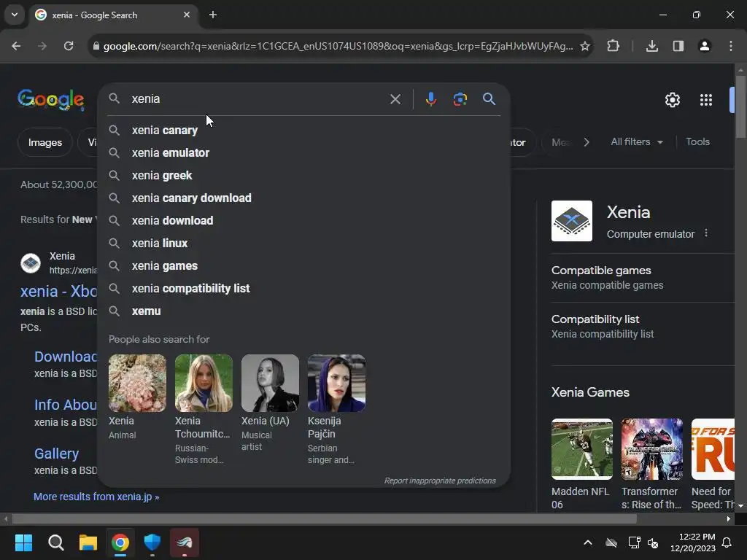
Task: Open the Google apps grid
Action: pos(706,100)
